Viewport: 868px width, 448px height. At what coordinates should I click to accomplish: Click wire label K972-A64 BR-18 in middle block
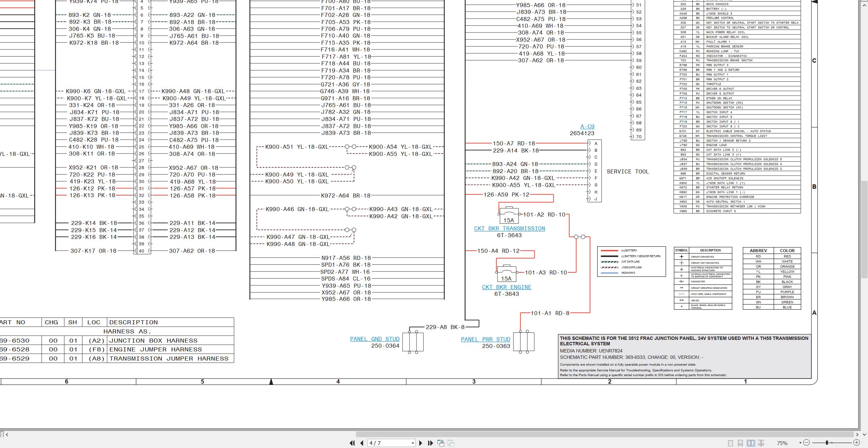pos(346,196)
